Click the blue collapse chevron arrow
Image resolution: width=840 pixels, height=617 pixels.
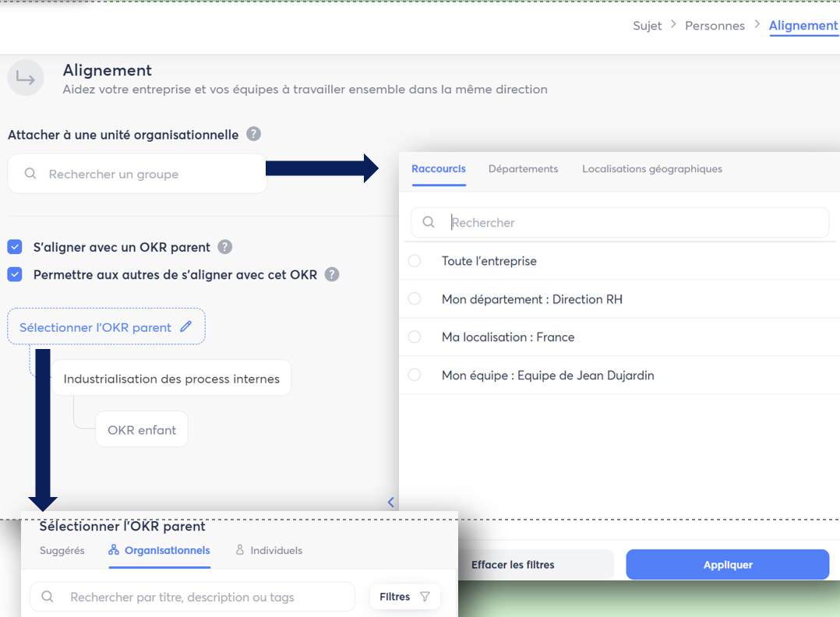390,502
